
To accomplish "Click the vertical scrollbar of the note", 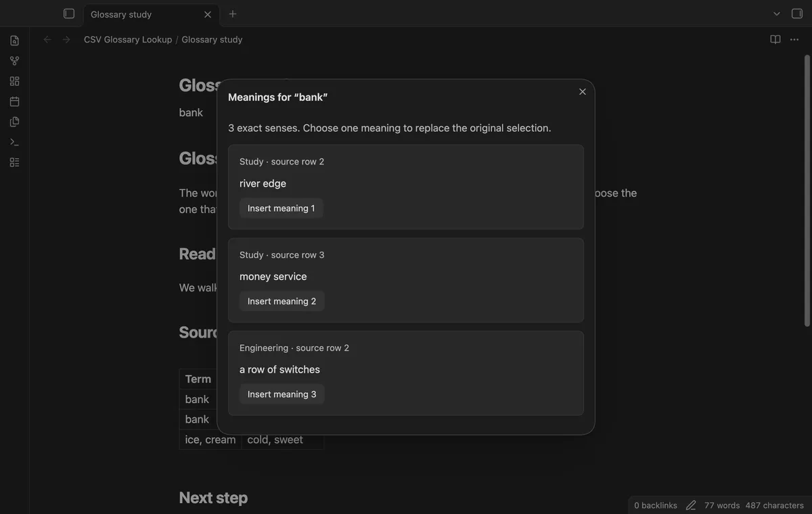I will coord(807,189).
